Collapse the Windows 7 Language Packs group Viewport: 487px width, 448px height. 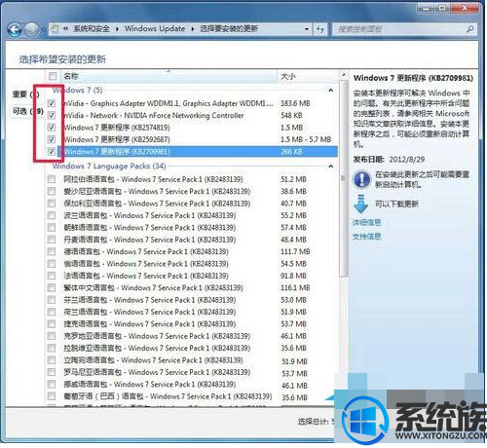tap(330, 167)
